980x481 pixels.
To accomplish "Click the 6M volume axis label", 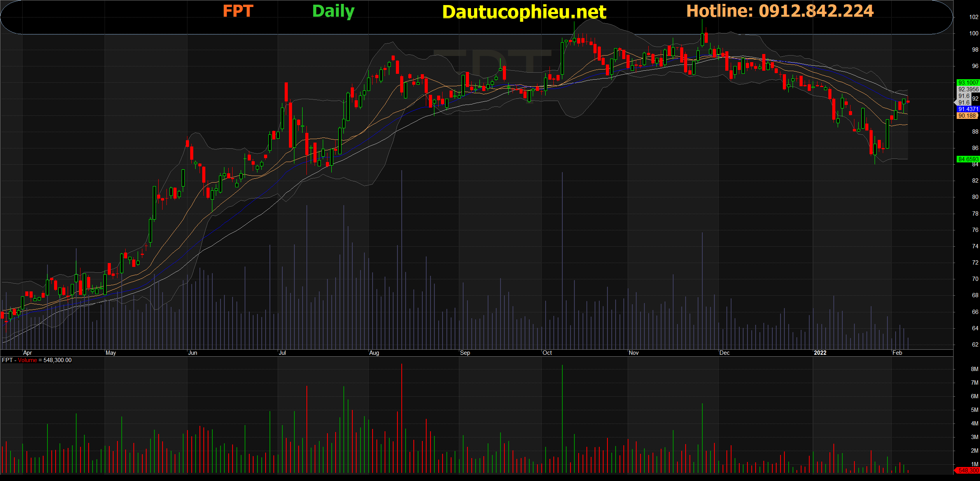I will (x=975, y=396).
